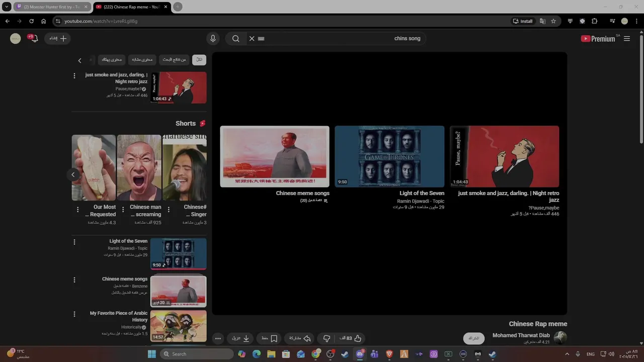The width and height of the screenshot is (644, 362).
Task: Open Brave browser from the taskbar
Action: click(389, 354)
